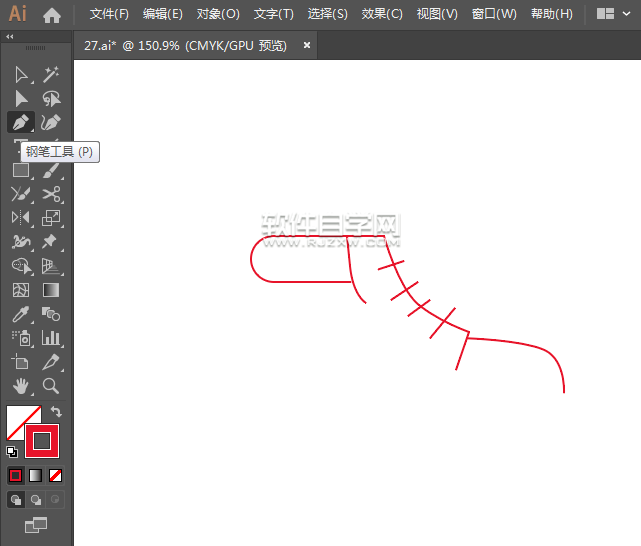Open the 窗口(W) menu
The width and height of the screenshot is (641, 546).
(x=494, y=14)
